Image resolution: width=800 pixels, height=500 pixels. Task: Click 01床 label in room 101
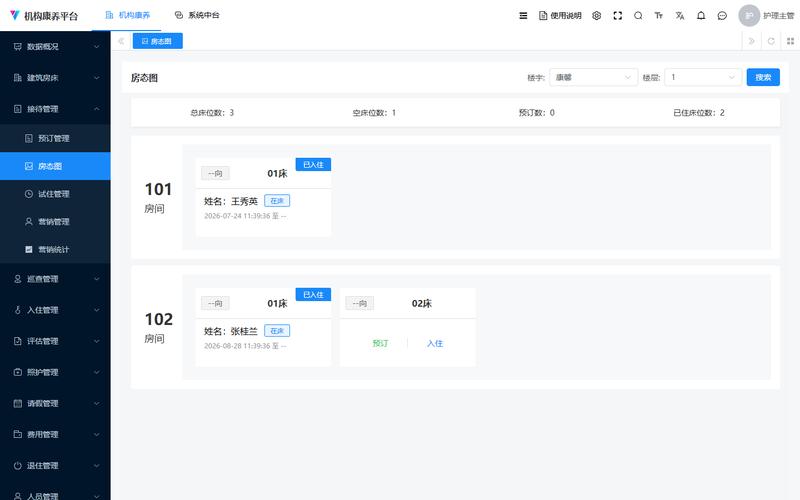pos(278,173)
